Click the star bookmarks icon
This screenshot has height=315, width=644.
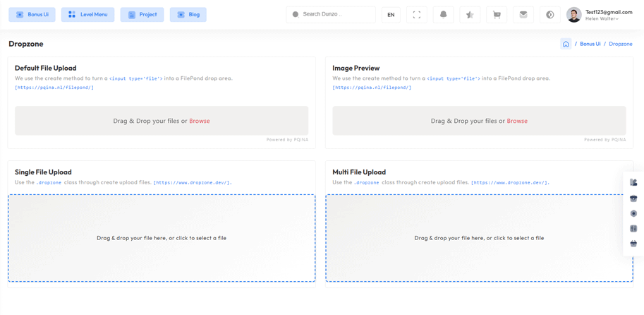click(x=470, y=14)
